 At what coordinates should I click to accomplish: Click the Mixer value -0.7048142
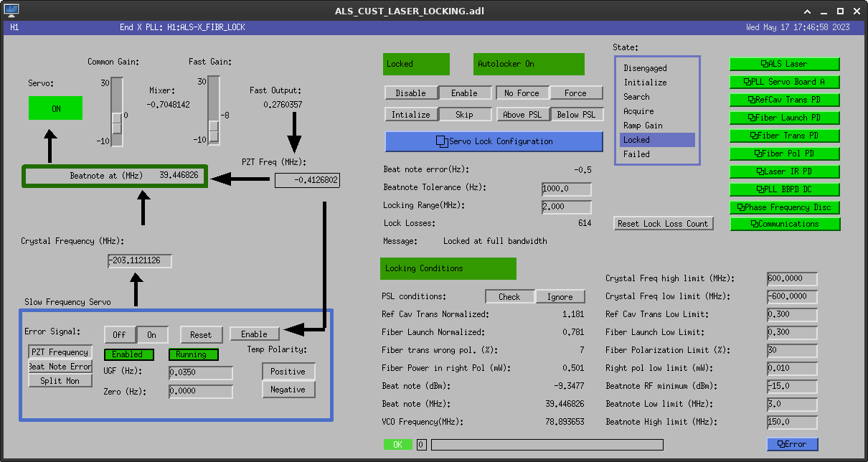(169, 105)
